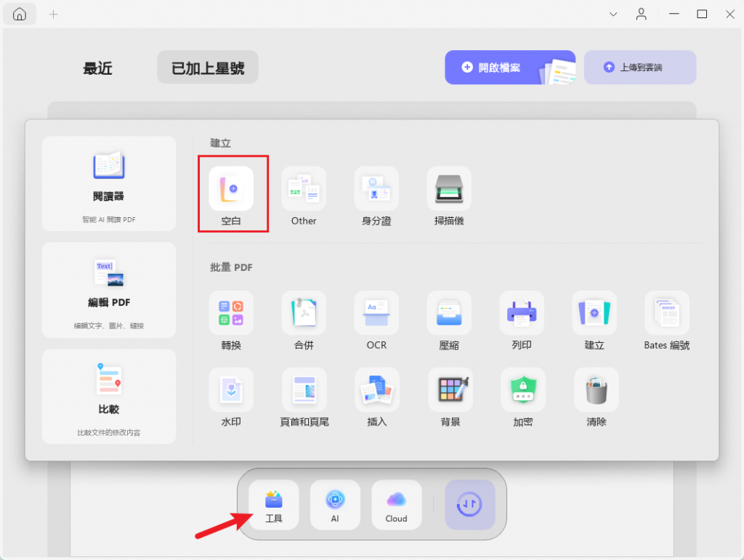Open the dropdown chevron near the account icon
The height and width of the screenshot is (560, 744).
point(612,14)
